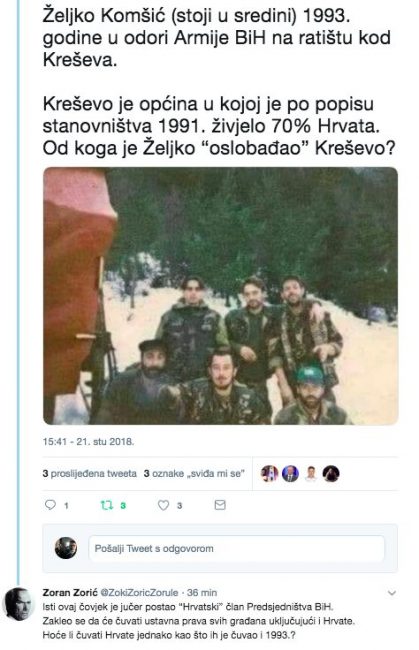Open the tweet timestamp 15:41 - 21. stu 2018.
419x650 pixels.
(88, 441)
